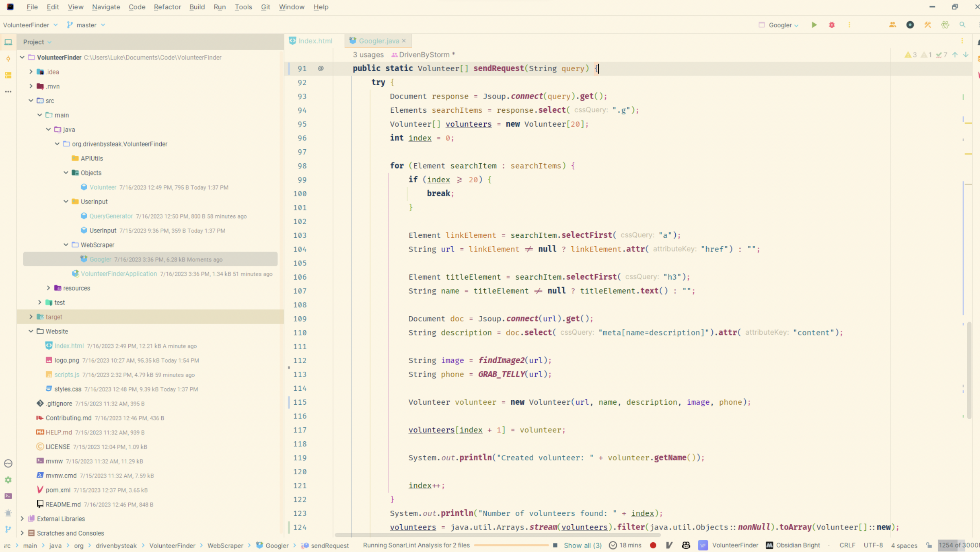Open the Project tool window icon
Viewport: 980px width, 552px height.
(x=8, y=42)
